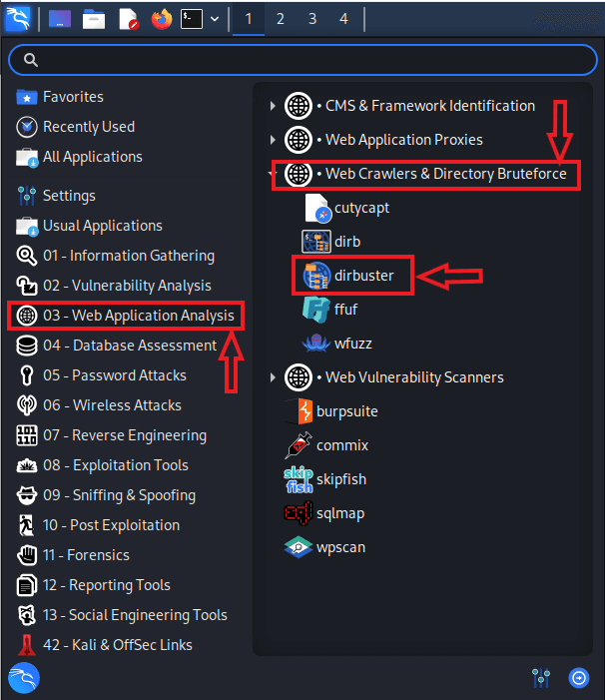This screenshot has height=700, width=605.
Task: Switch to workspace 3
Action: coord(312,19)
